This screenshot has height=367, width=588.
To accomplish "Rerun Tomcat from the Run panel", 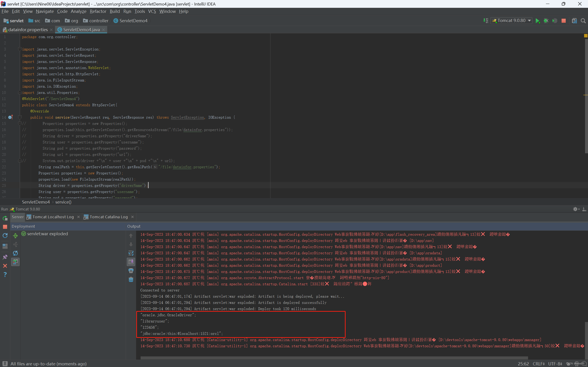I will point(5,218).
